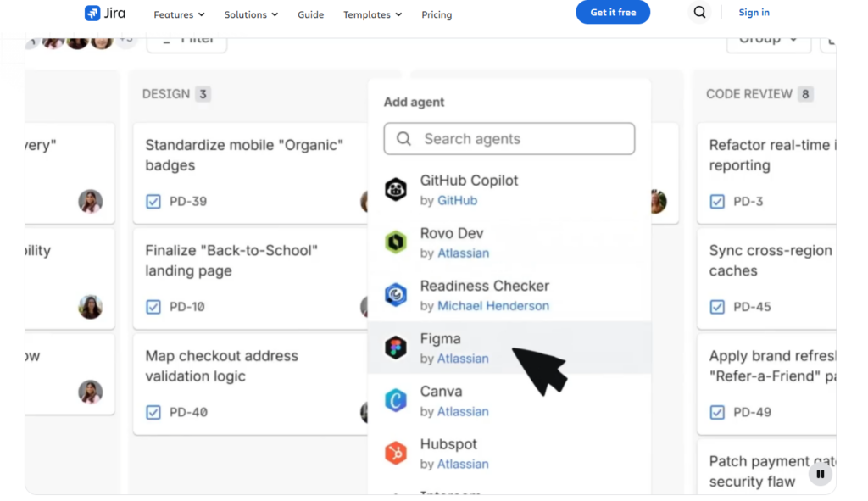Open the GitHub publisher link
This screenshot has height=501, width=868.
click(457, 200)
